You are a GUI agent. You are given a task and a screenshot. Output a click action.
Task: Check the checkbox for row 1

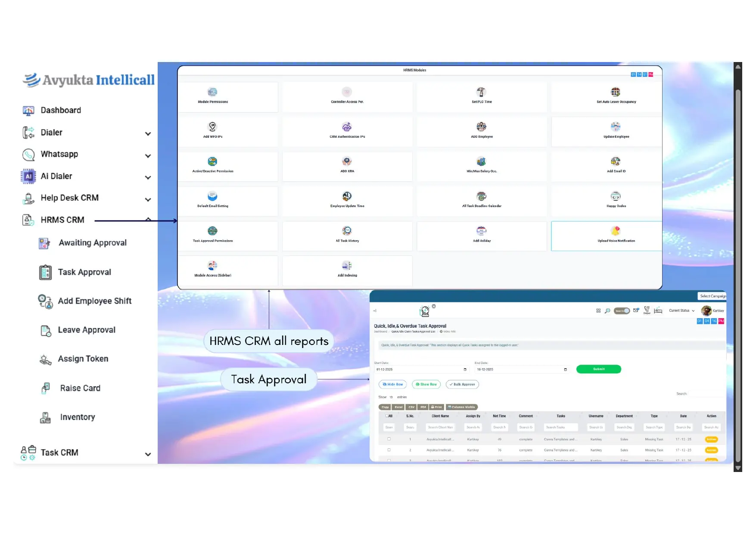[389, 439]
